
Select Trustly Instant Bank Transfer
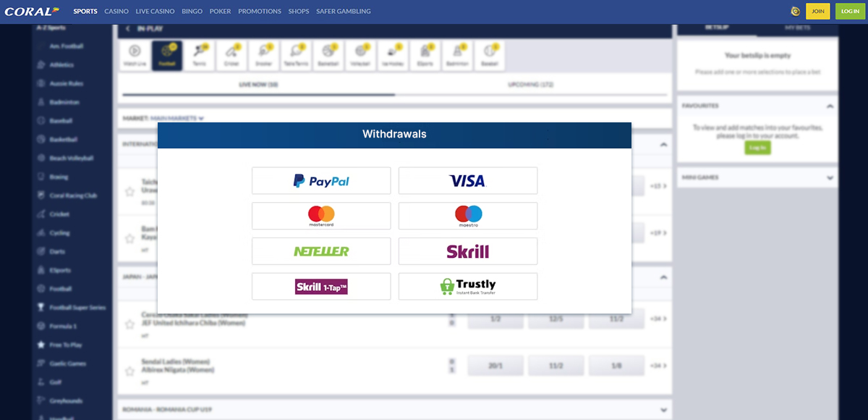468,287
